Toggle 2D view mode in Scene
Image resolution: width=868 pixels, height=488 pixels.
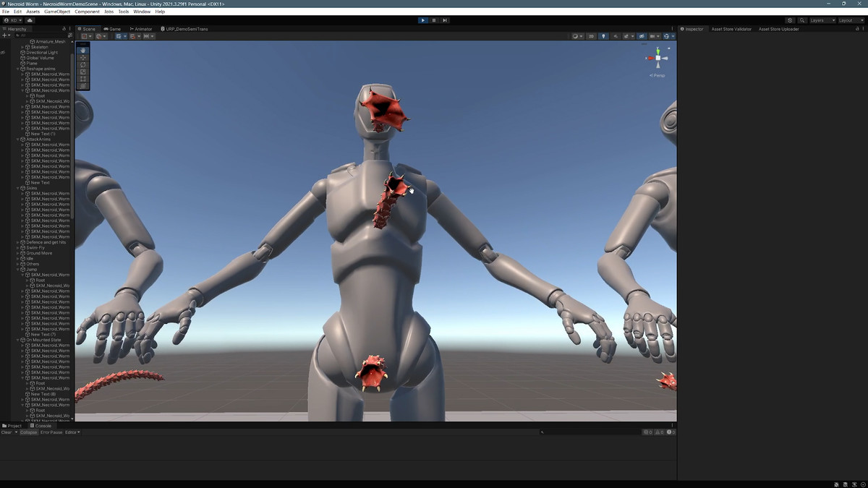[591, 36]
